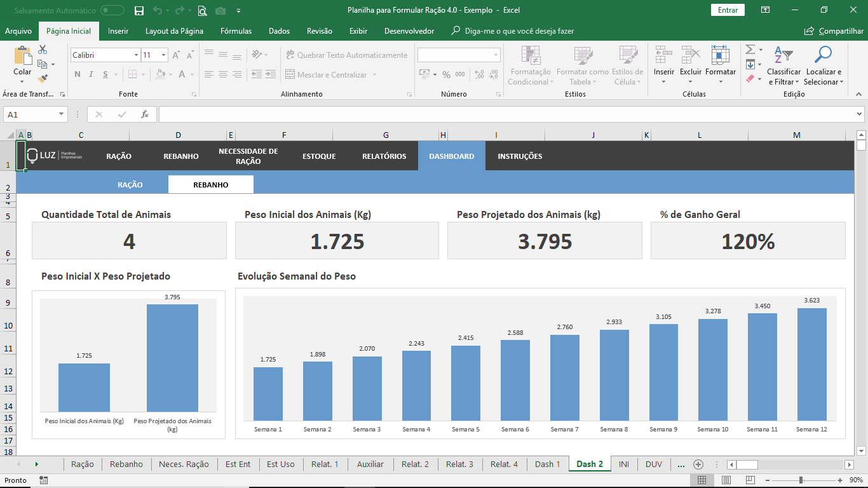The height and width of the screenshot is (488, 868).
Task: Switch to the Dash 1 sheet tab
Action: tap(547, 464)
